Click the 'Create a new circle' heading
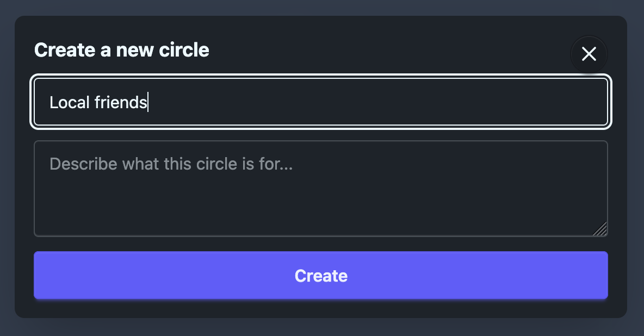Screen dimensions: 644x336 pos(121,50)
